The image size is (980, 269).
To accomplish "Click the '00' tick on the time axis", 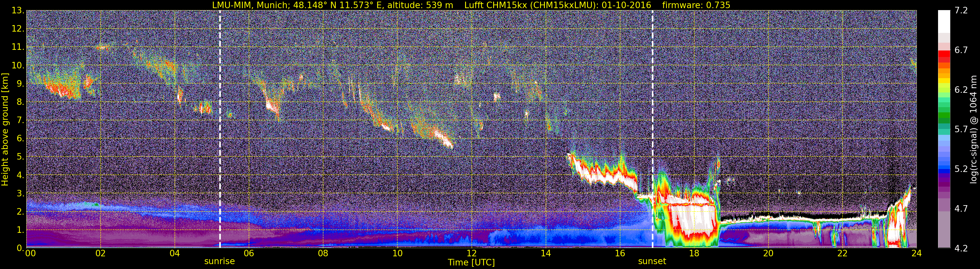I will pyautogui.click(x=31, y=254).
